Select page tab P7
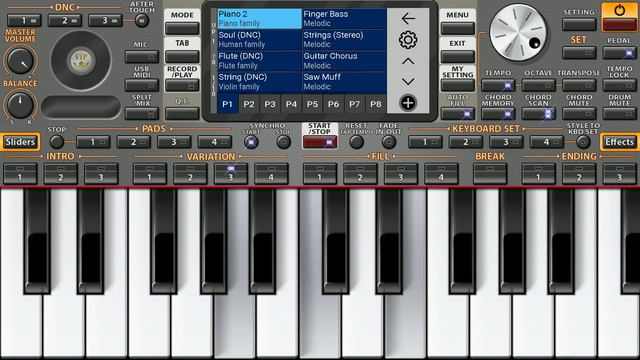 coord(355,104)
